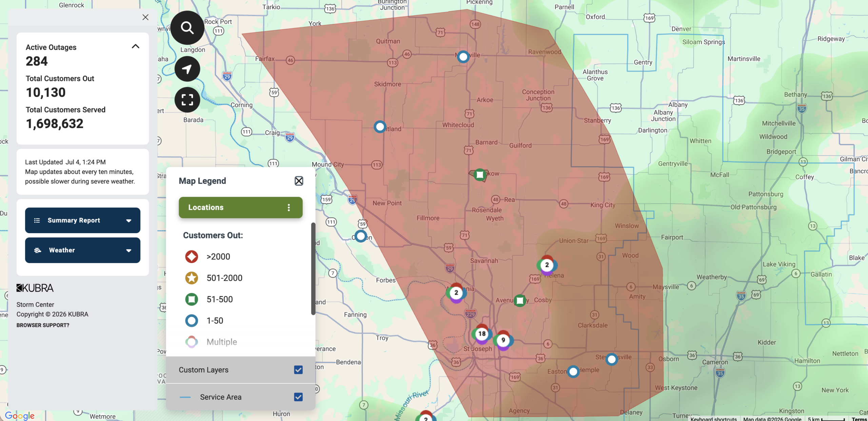This screenshot has width=868, height=421.
Task: Click the KUBRA logo
Action: [x=35, y=288]
